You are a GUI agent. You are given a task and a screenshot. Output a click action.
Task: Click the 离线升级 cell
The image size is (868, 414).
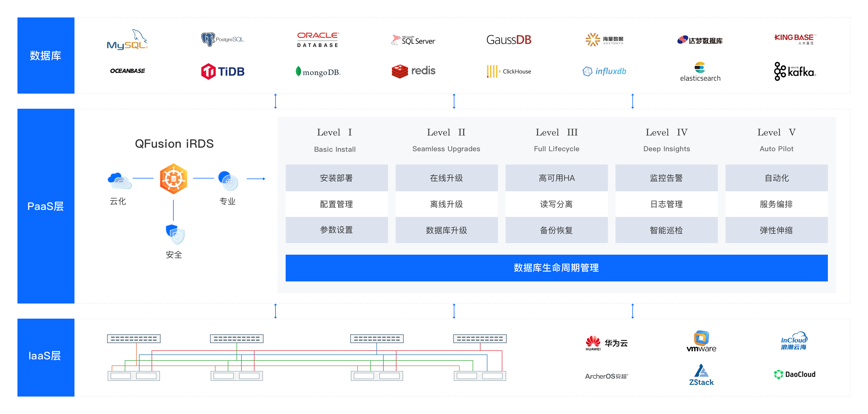(x=447, y=204)
